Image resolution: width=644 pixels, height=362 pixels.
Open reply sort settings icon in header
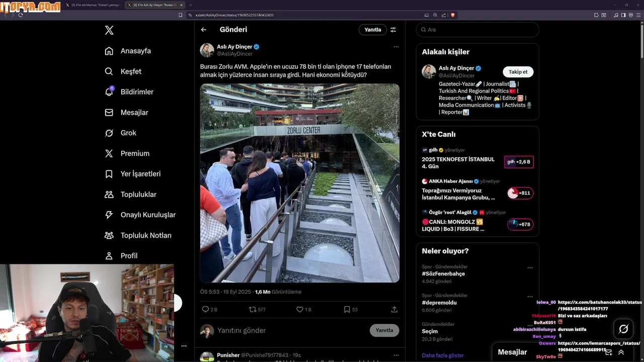pos(393,30)
